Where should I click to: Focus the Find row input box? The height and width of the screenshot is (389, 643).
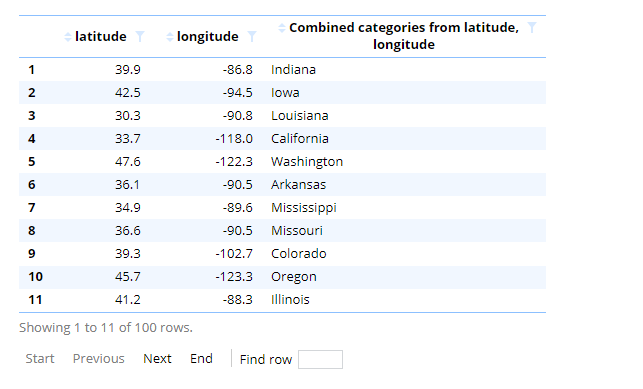(x=320, y=359)
